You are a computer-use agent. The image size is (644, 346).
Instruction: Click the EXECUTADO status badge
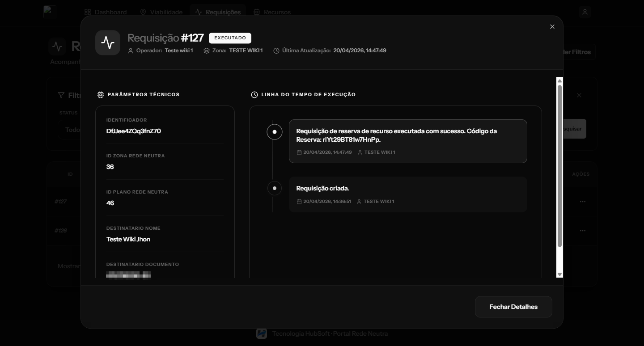(x=230, y=38)
